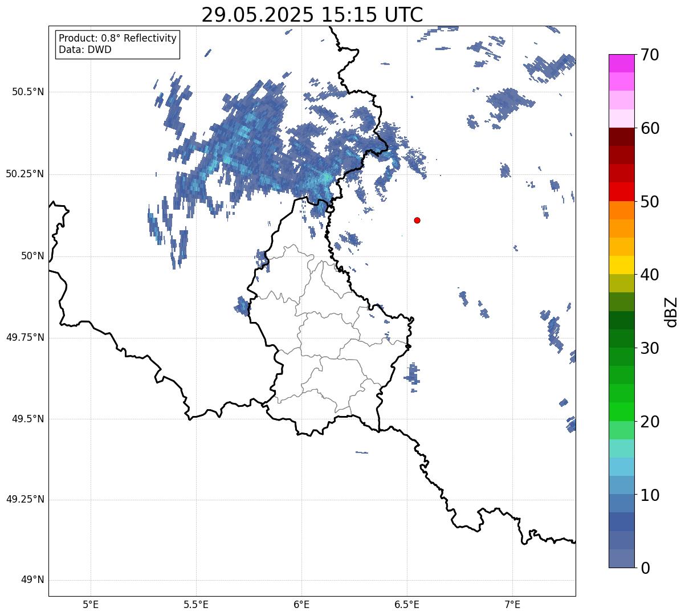Click the "dBZ" colorbar label

pyautogui.click(x=671, y=311)
